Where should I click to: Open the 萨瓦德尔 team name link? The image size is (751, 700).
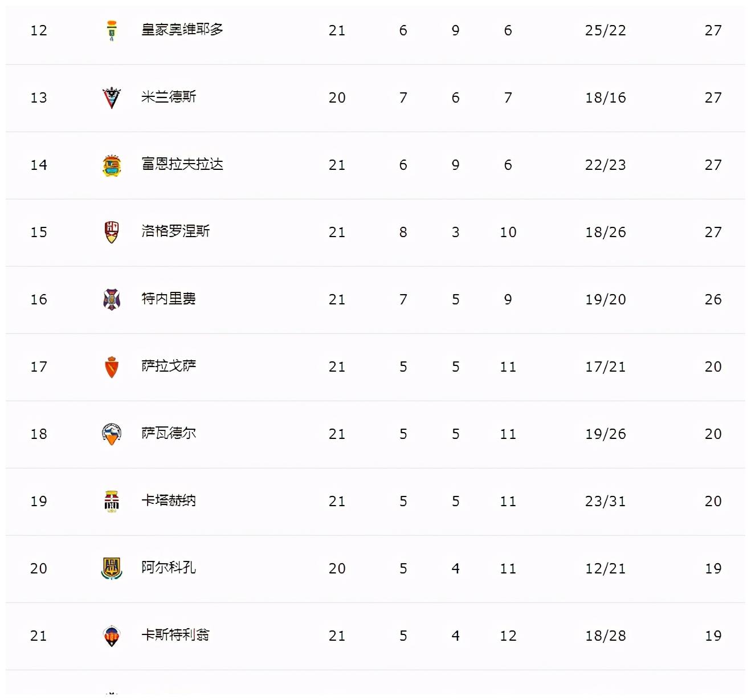click(x=169, y=433)
